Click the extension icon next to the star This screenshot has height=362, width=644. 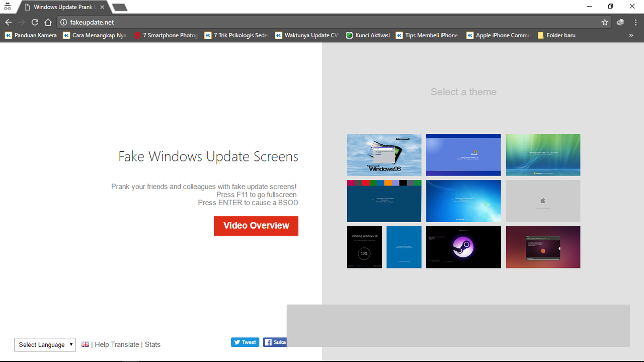coord(620,22)
